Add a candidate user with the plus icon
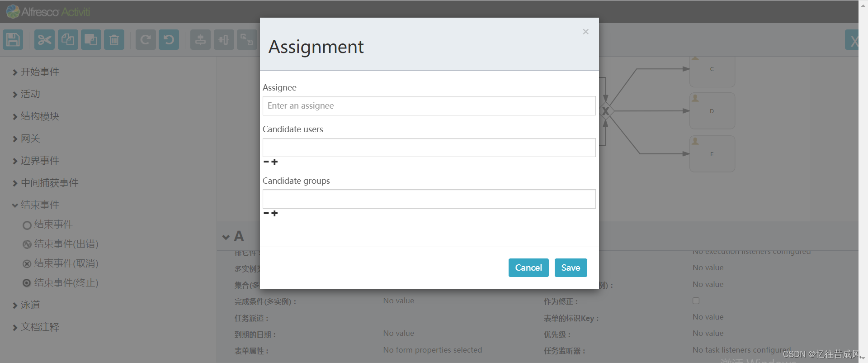Screen dimensions: 868x363 (x=274, y=162)
